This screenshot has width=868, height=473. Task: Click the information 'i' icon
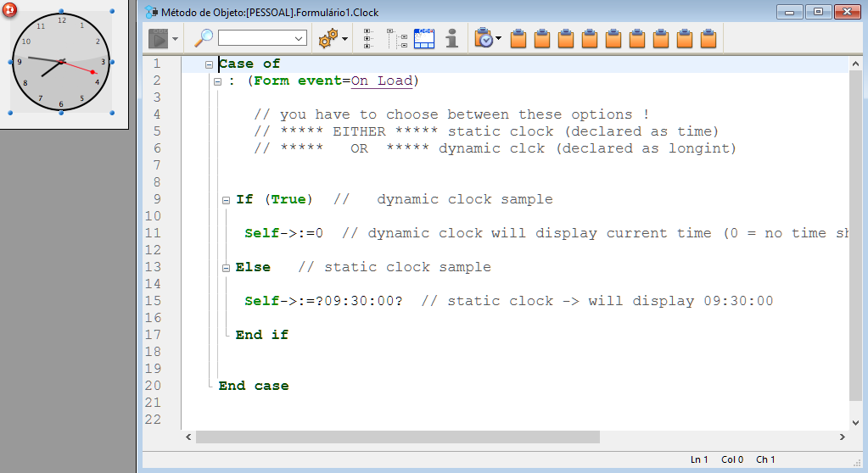pos(451,38)
